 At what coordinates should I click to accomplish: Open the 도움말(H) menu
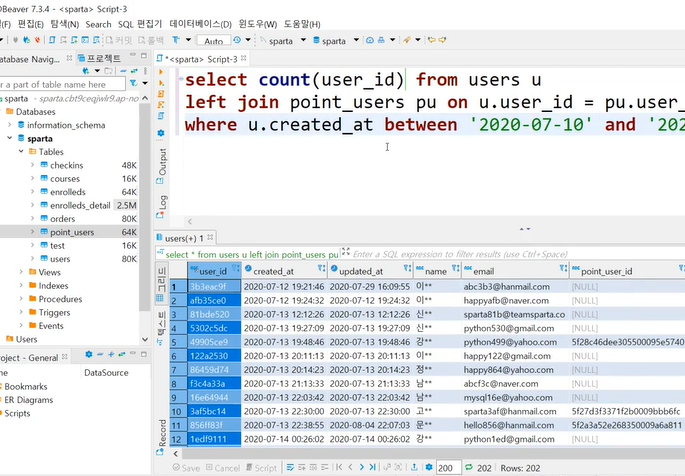302,24
